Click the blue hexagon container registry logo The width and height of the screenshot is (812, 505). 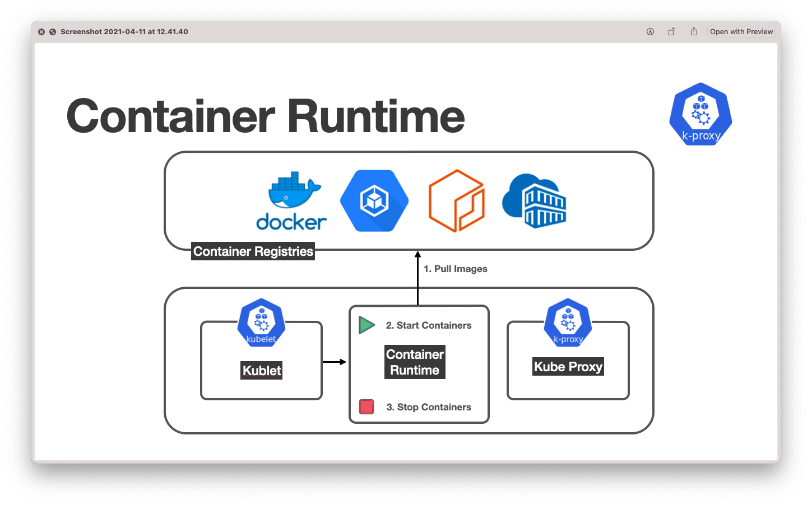pyautogui.click(x=374, y=201)
